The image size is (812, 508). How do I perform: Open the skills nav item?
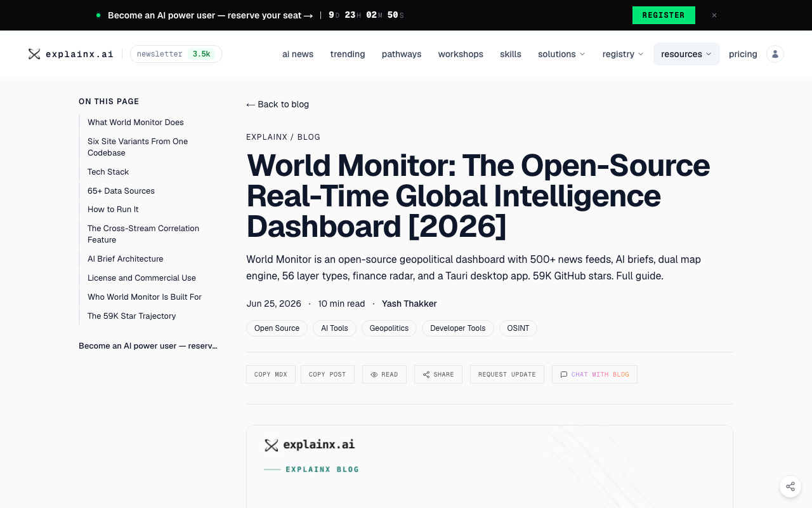pos(511,54)
